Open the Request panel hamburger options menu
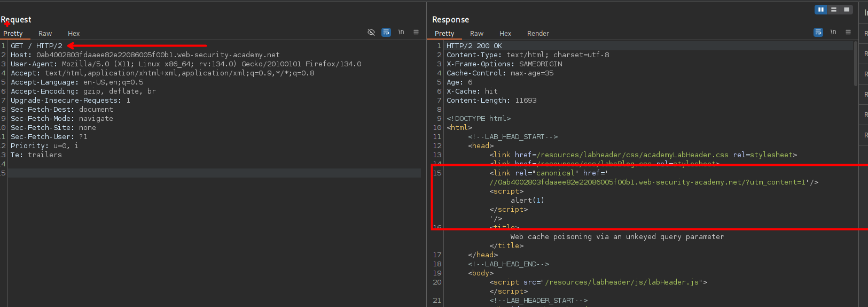Viewport: 868px width, 307px height. (x=416, y=32)
